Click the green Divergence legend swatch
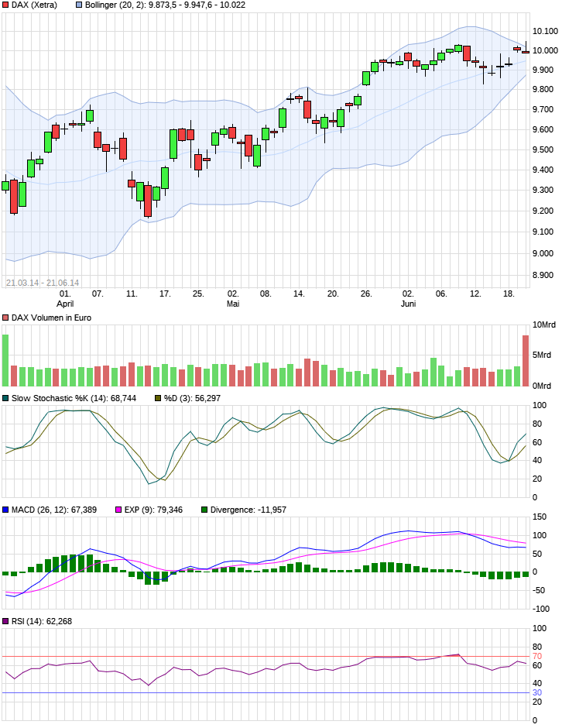 point(204,510)
